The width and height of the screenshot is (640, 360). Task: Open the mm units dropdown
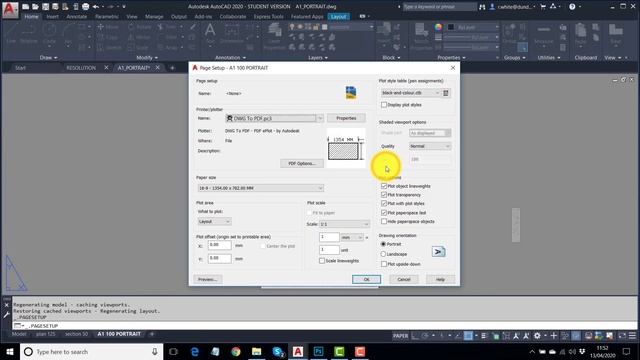click(x=352, y=237)
